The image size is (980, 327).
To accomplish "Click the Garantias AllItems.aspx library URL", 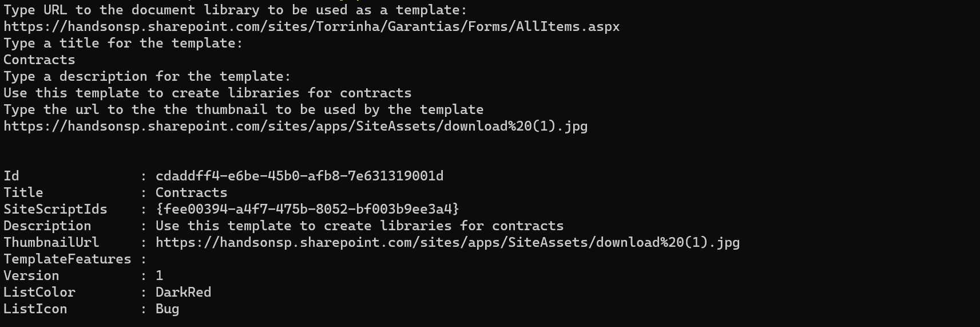I will pos(311,27).
